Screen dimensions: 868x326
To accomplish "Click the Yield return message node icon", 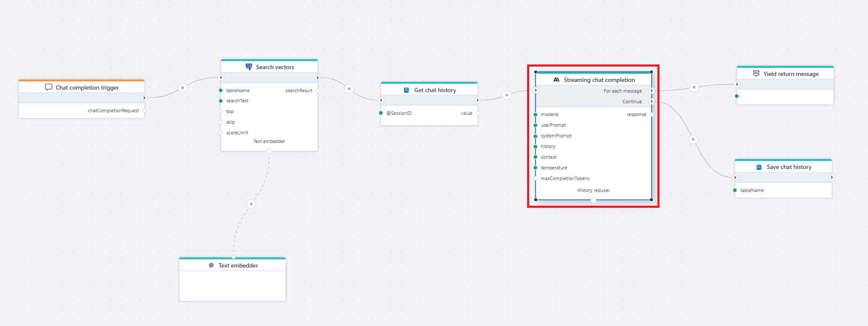I will point(756,74).
